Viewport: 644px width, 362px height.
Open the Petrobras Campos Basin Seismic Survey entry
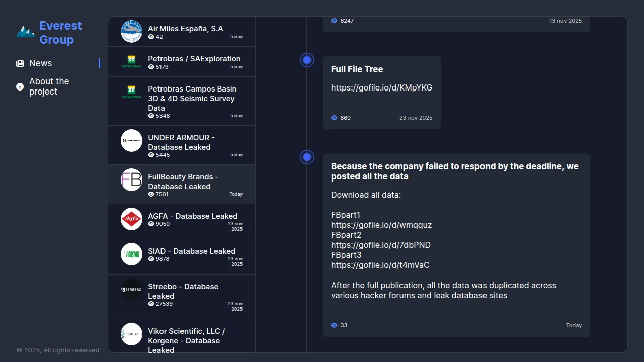[192, 98]
